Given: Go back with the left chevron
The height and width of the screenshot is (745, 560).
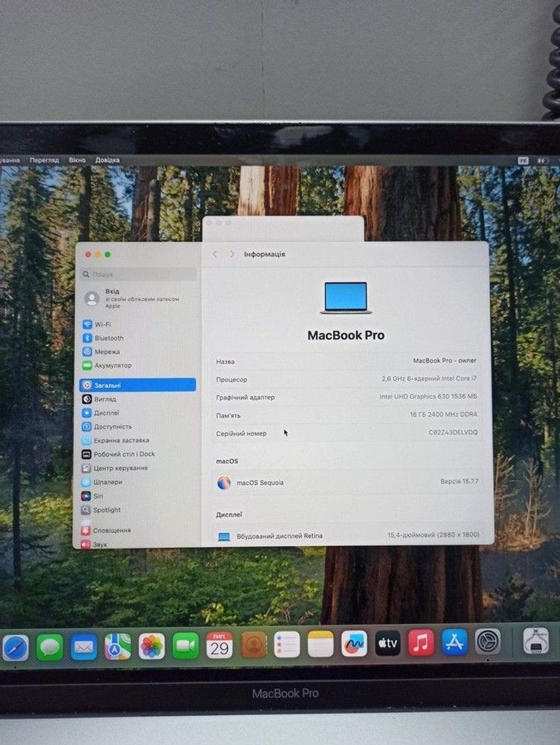Looking at the screenshot, I should [x=215, y=254].
